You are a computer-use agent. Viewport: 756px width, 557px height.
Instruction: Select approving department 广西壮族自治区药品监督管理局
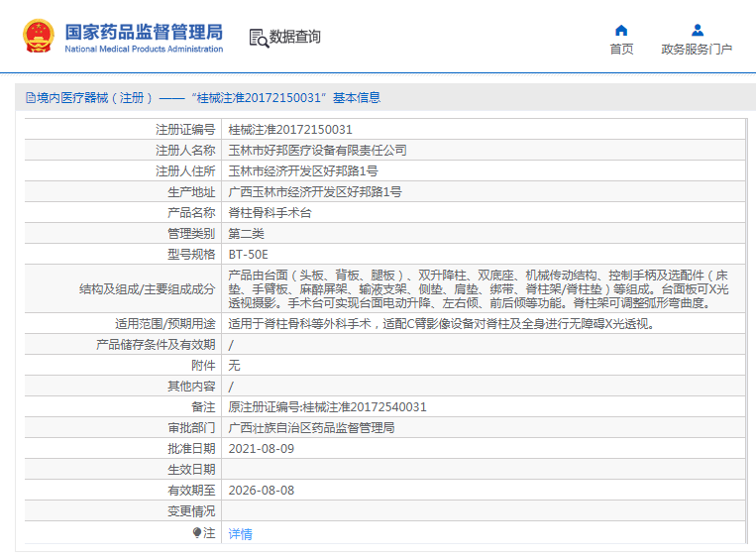point(311,428)
